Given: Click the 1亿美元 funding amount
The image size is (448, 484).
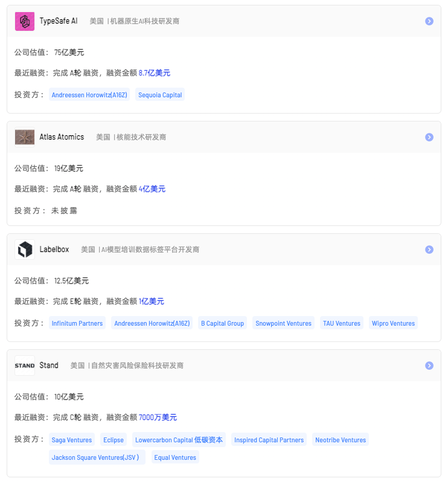Looking at the screenshot, I should click(152, 302).
